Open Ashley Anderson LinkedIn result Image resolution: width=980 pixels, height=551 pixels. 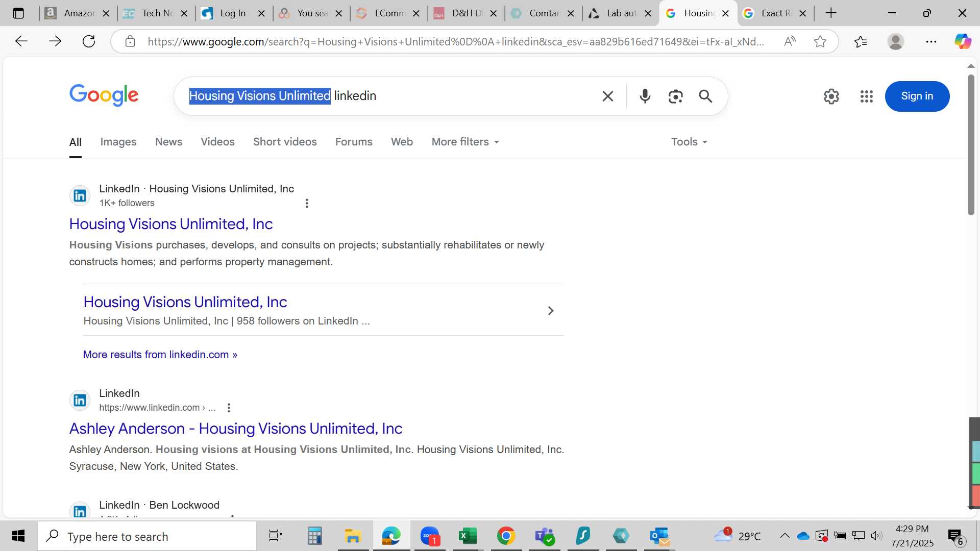tap(236, 429)
